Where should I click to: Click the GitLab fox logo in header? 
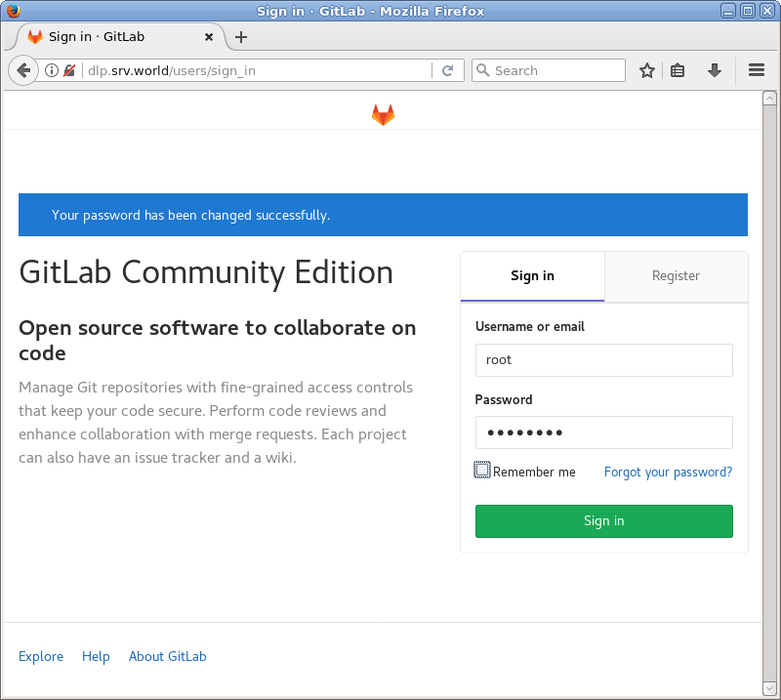(x=383, y=114)
